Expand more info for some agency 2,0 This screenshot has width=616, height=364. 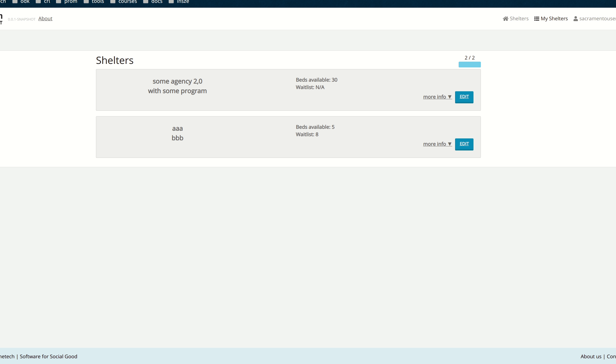coord(437,97)
